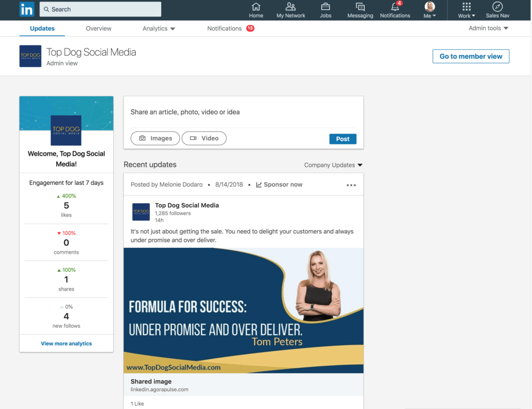
Task: Click the 8/14/2018 post date
Action: (x=229, y=184)
